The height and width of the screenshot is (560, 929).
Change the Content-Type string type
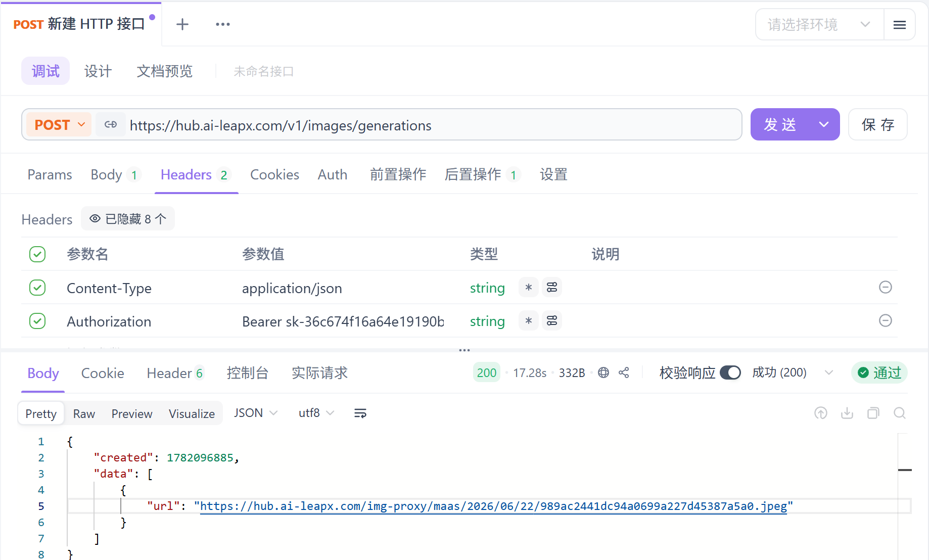tap(487, 288)
